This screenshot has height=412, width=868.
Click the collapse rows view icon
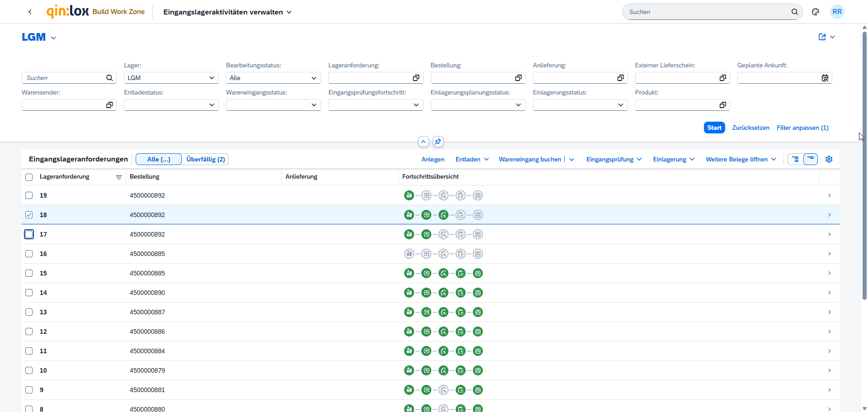click(811, 159)
